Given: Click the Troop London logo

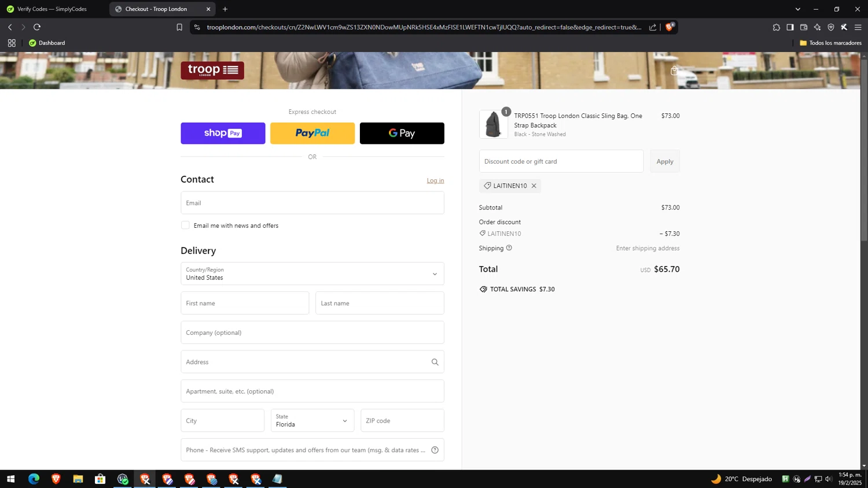Looking at the screenshot, I should (212, 71).
